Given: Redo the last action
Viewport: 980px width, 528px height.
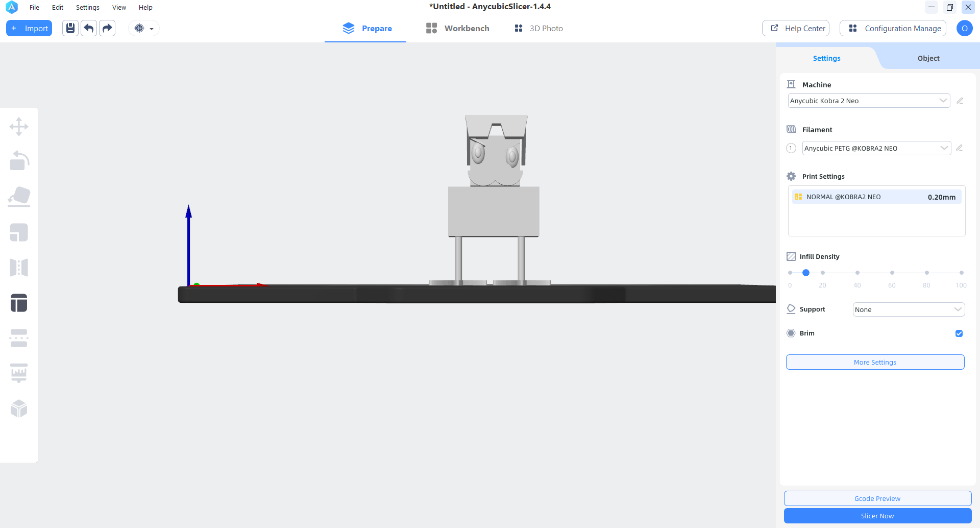Looking at the screenshot, I should 107,28.
